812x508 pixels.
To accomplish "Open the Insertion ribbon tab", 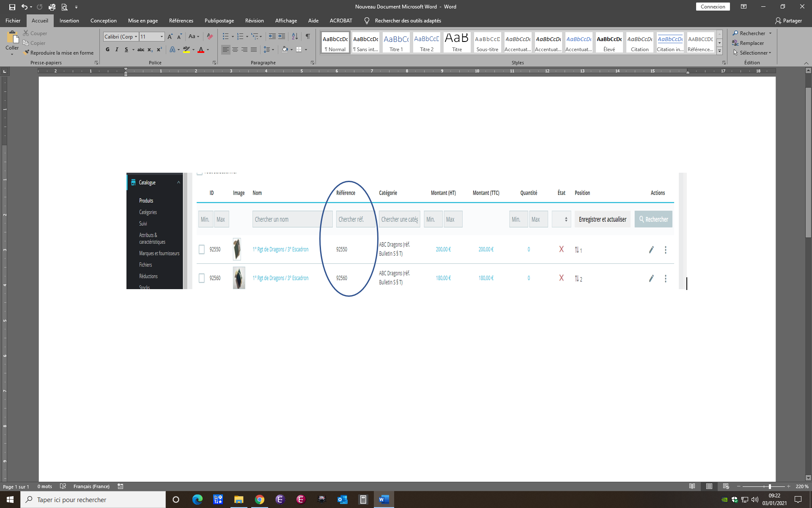I will pyautogui.click(x=69, y=21).
